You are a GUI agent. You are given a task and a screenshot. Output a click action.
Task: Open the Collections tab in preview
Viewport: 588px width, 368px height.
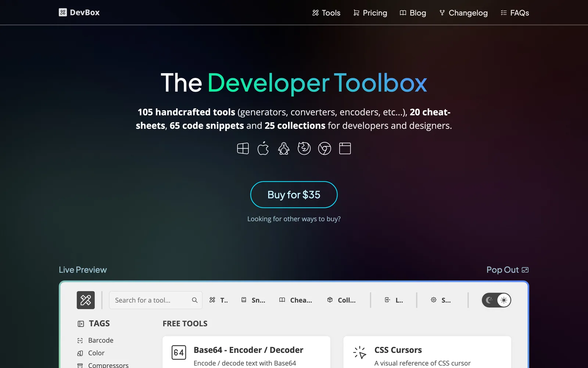[341, 300]
